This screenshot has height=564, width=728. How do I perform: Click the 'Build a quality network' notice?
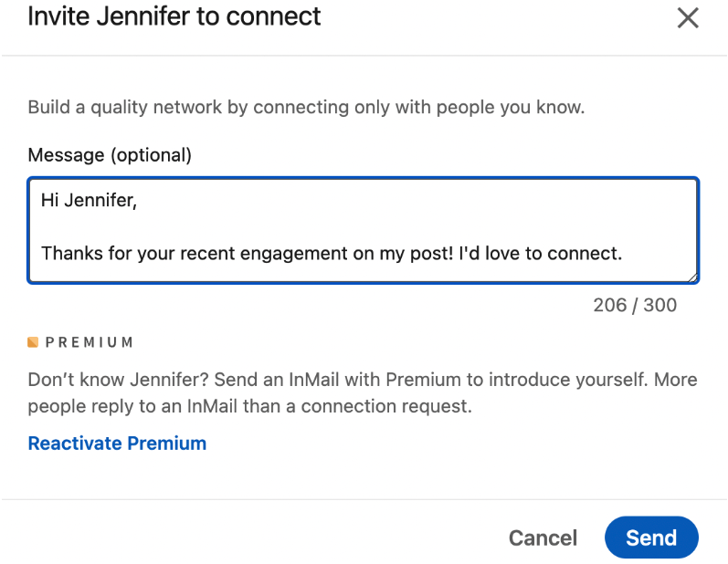coord(306,108)
